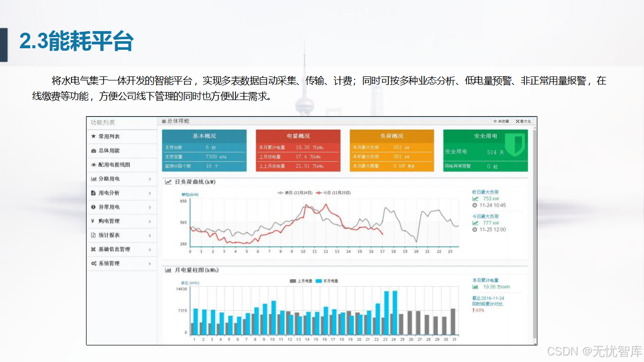
Task: Click the document icon beside 用电分析
Action: [x=94, y=193]
